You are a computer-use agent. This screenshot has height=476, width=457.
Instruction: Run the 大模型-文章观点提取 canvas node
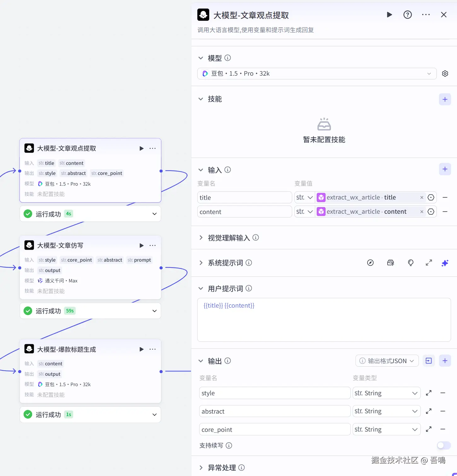pos(142,148)
